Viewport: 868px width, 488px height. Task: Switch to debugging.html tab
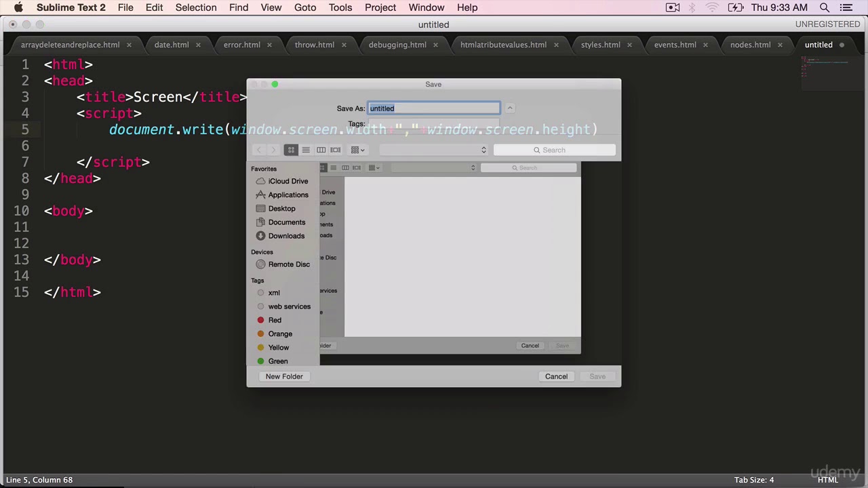point(397,45)
